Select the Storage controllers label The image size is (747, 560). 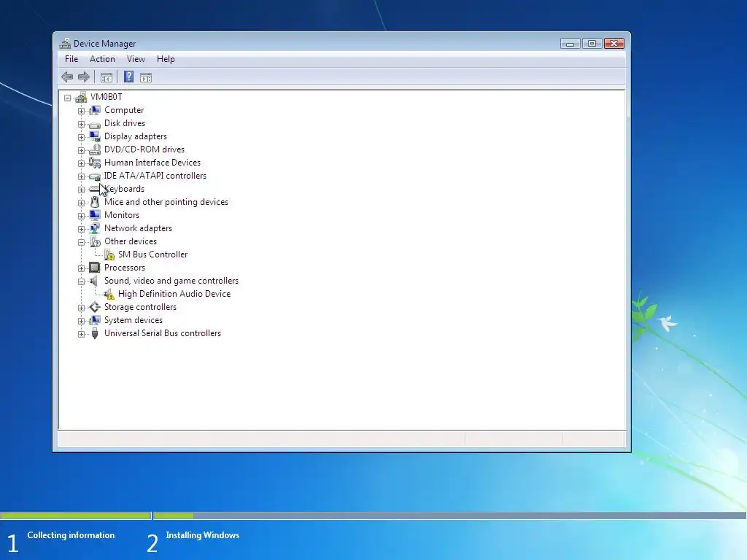[141, 307]
